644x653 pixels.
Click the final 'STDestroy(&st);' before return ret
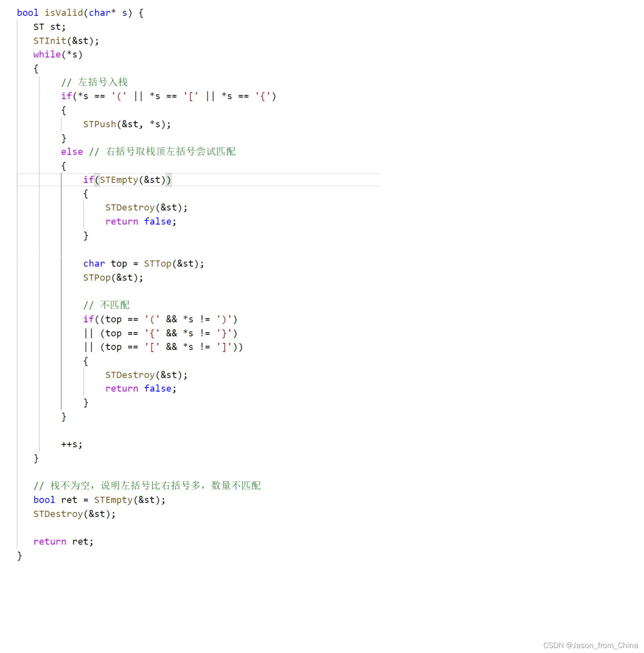[x=75, y=514]
